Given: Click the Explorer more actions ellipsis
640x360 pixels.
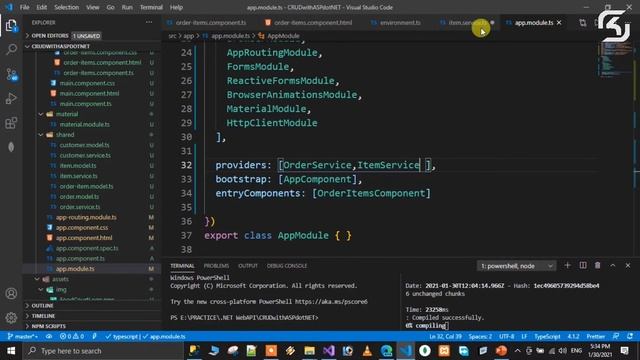Looking at the screenshot, I should pyautogui.click(x=149, y=22).
